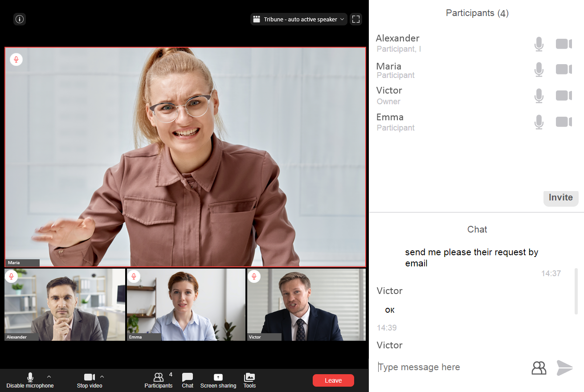This screenshot has height=392, width=584.
Task: Click the Invite button
Action: click(x=560, y=198)
